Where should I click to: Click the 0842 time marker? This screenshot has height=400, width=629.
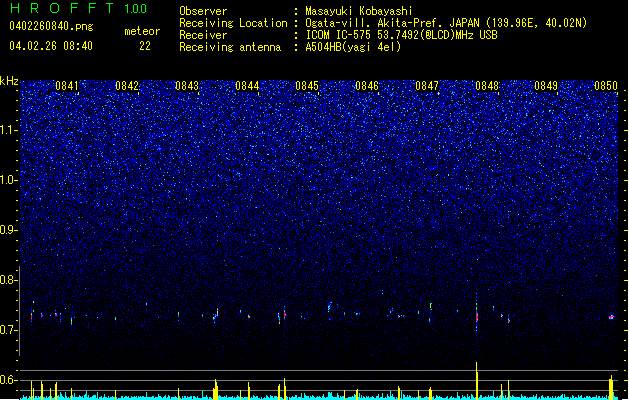[127, 86]
